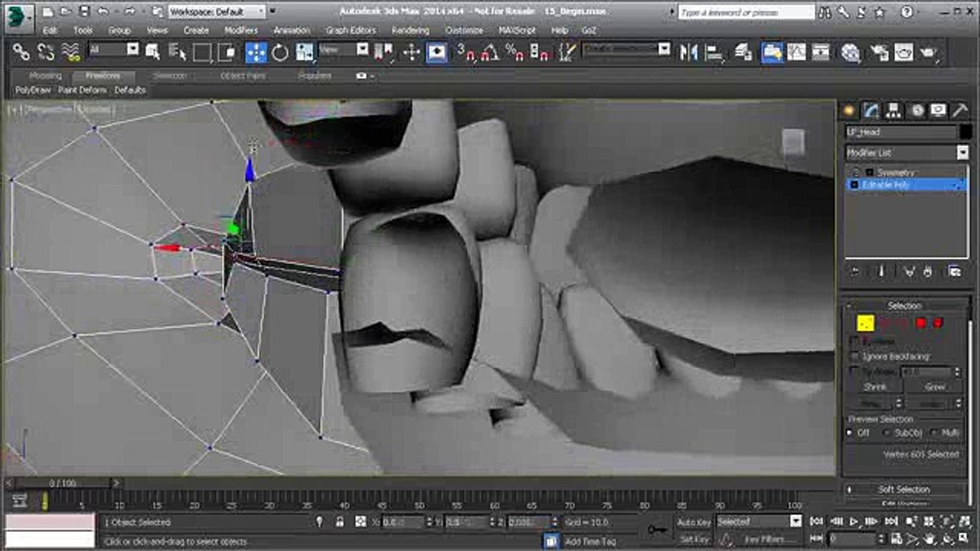Activate the Select and Scale tool
Viewport: 980px width, 551px height.
pos(305,52)
